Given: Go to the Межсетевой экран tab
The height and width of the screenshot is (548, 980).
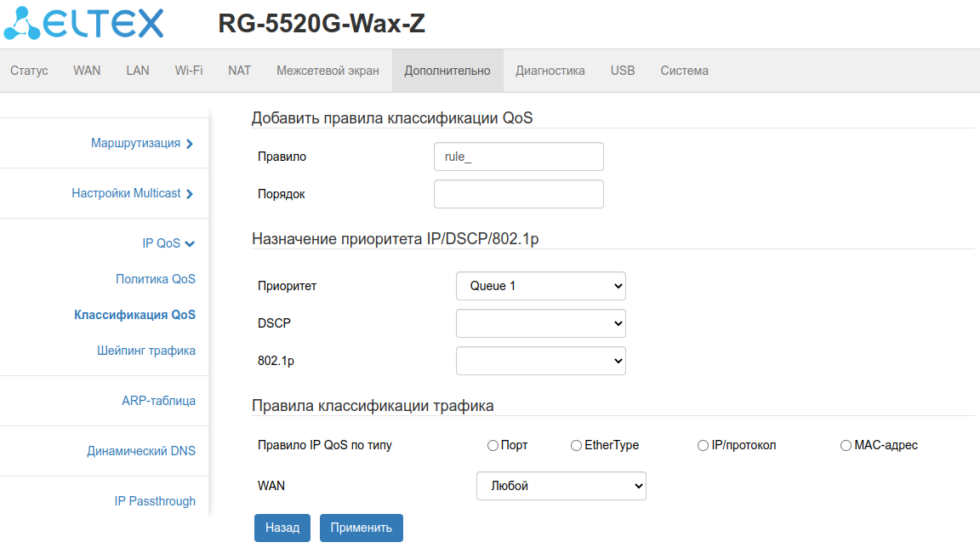Looking at the screenshot, I should coord(328,71).
